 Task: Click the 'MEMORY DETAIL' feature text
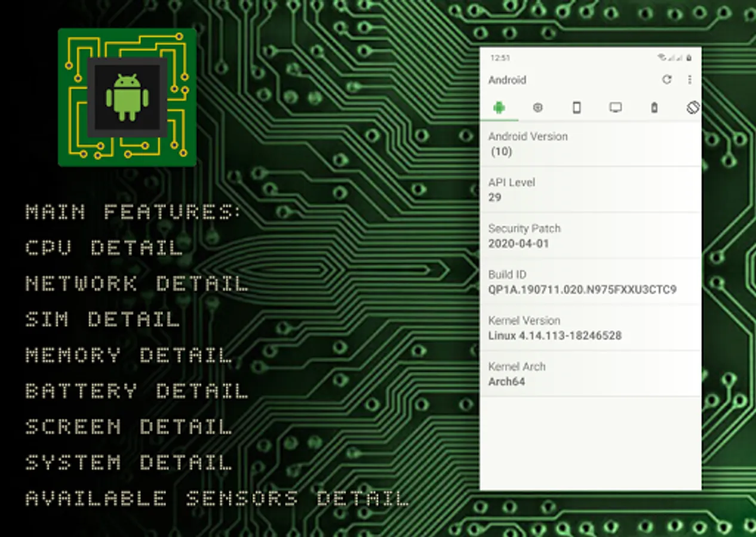tap(128, 355)
